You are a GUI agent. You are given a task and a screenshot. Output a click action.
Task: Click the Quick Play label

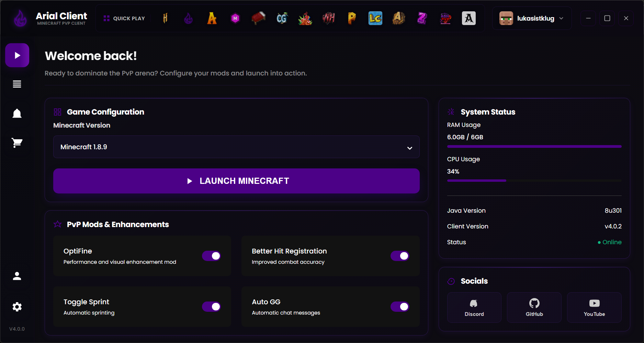[x=129, y=19]
